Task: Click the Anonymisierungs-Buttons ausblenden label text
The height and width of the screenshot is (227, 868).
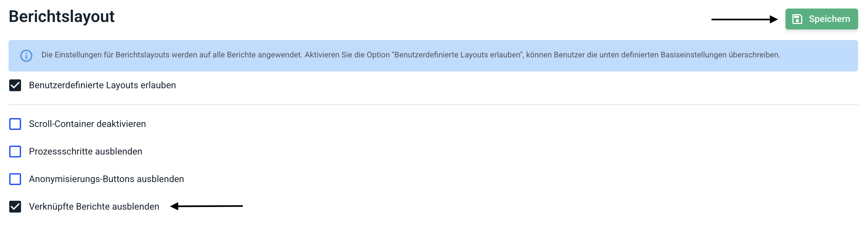Action: point(106,179)
